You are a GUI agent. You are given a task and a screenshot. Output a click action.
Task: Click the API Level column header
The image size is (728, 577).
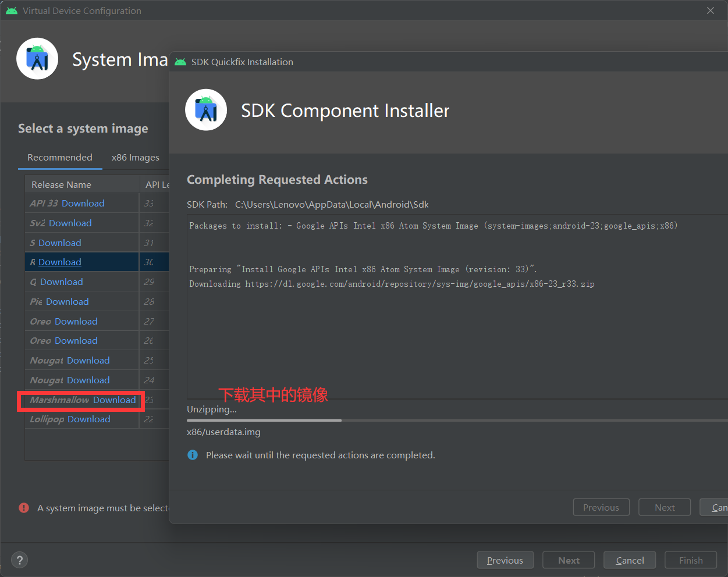point(155,184)
